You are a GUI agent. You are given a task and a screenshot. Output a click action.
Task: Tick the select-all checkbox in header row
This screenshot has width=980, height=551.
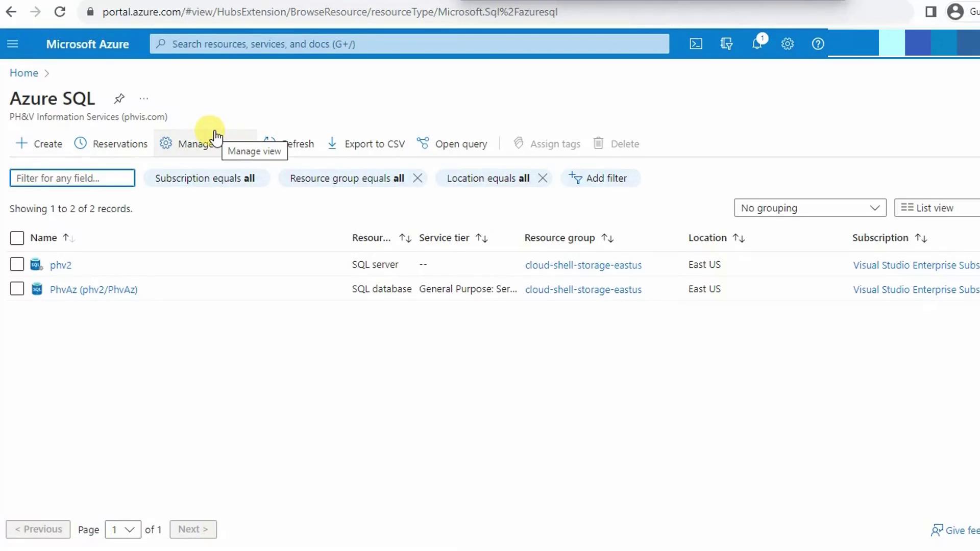(x=17, y=238)
